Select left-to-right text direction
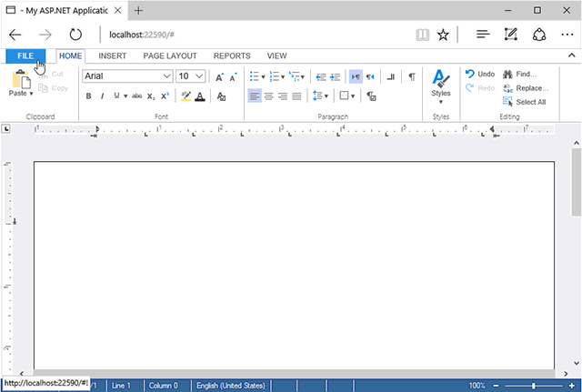The image size is (582, 392). (x=356, y=76)
